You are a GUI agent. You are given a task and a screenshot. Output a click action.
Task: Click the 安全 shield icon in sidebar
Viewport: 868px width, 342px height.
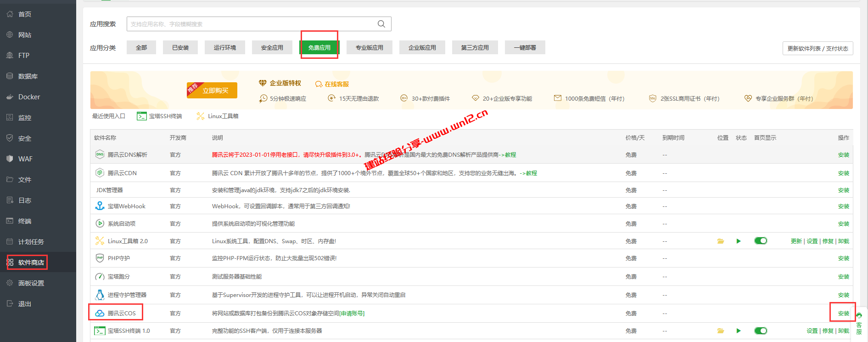(10, 138)
